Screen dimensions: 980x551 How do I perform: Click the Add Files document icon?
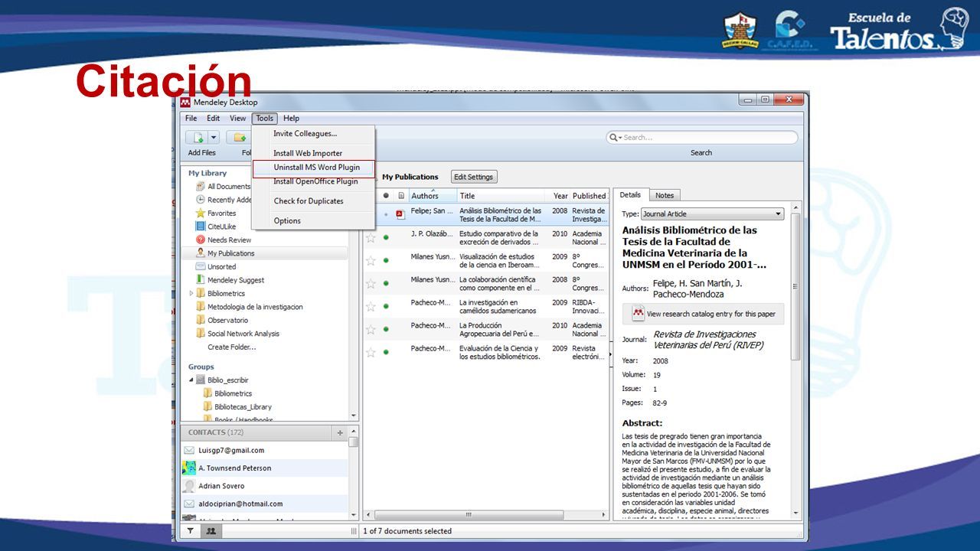pos(198,138)
